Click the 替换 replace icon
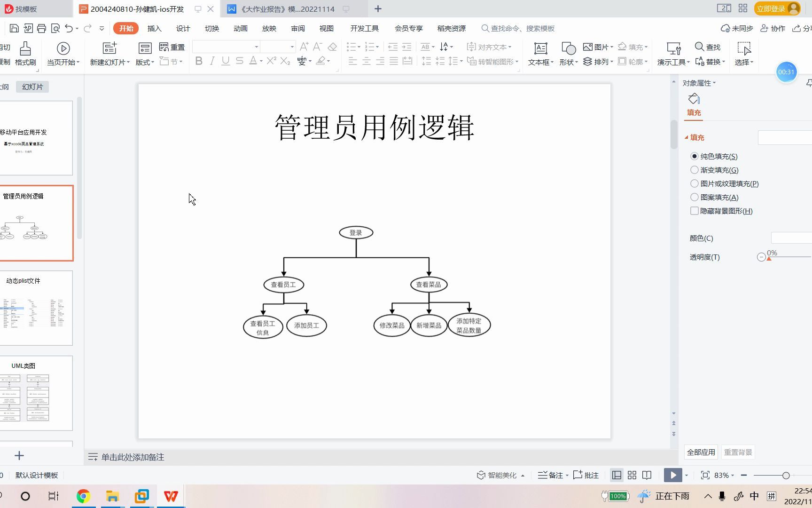This screenshot has width=812, height=508. [x=710, y=61]
